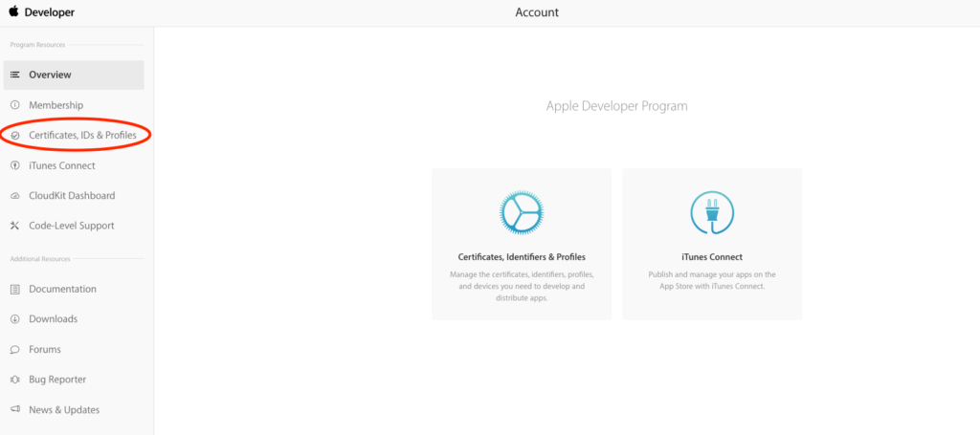Select Overview in the sidebar
Image resolution: width=980 pixels, height=435 pixels.
click(74, 75)
